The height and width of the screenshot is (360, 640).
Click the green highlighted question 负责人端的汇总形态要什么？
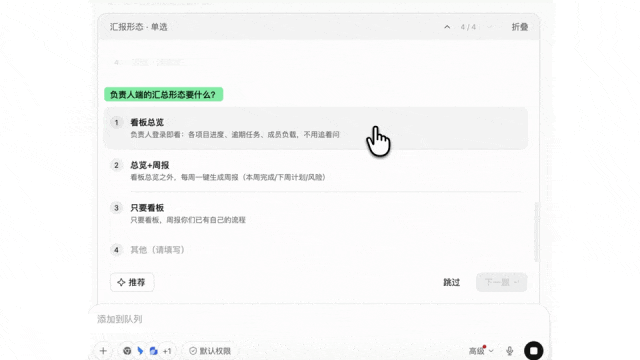[163, 94]
